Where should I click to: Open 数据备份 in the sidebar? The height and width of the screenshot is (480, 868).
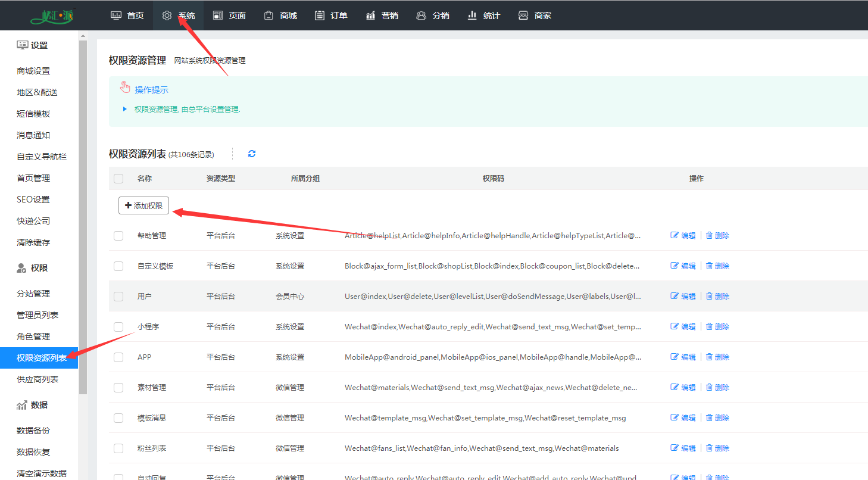(x=33, y=431)
